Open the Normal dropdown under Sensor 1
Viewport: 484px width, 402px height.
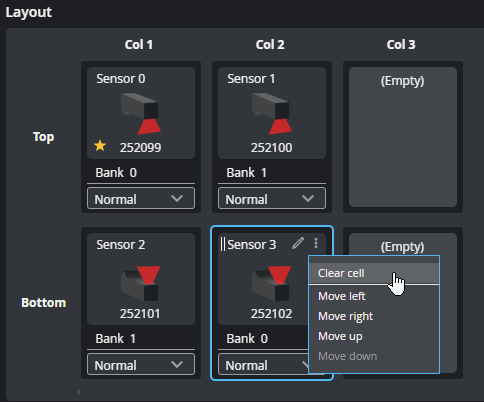(x=272, y=199)
